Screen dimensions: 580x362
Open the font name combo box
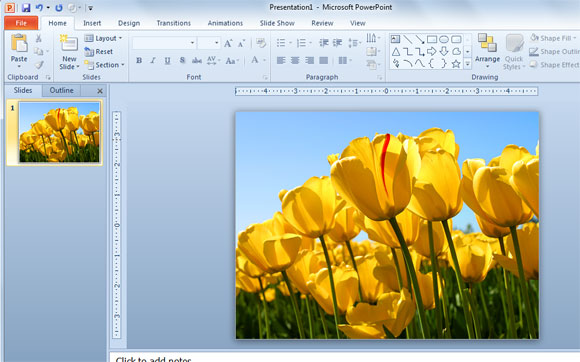(164, 43)
